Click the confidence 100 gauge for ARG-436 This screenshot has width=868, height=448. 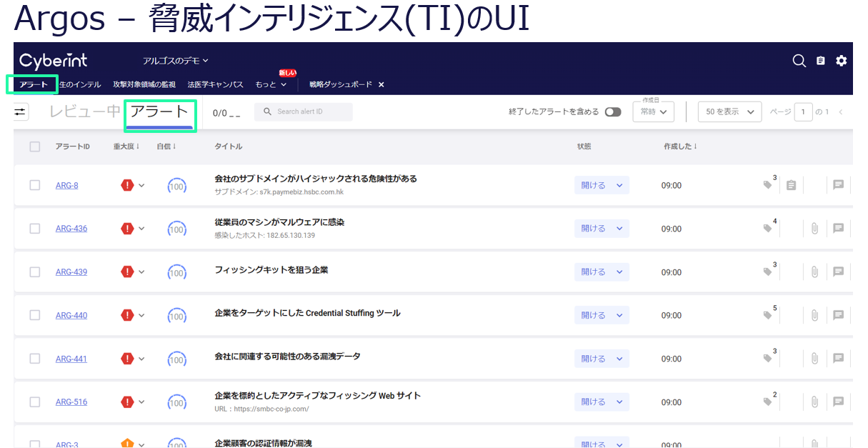coord(177,229)
